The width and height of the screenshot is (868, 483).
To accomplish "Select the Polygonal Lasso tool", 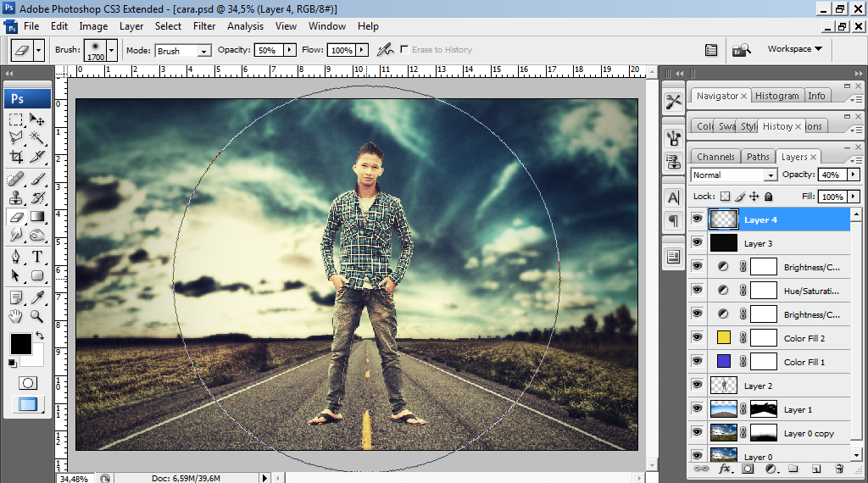I will [x=16, y=138].
